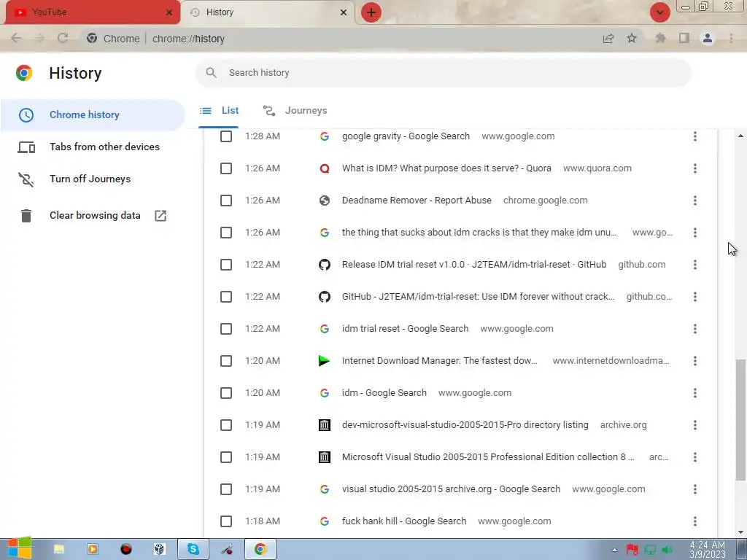This screenshot has height=560, width=747.
Task: Open the Windows Start button
Action: pyautogui.click(x=19, y=548)
